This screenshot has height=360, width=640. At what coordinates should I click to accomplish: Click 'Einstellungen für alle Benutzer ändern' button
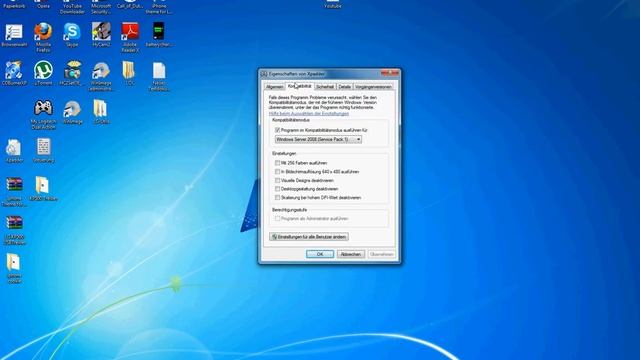(309, 237)
